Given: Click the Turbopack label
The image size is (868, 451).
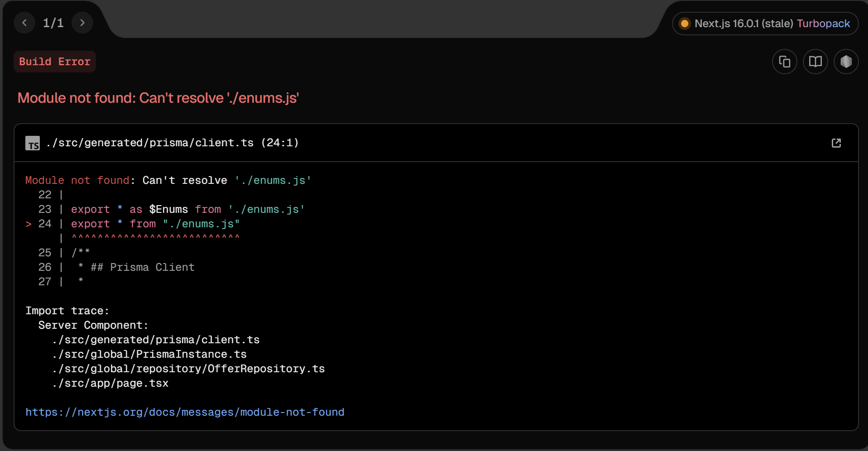Looking at the screenshot, I should 823,24.
